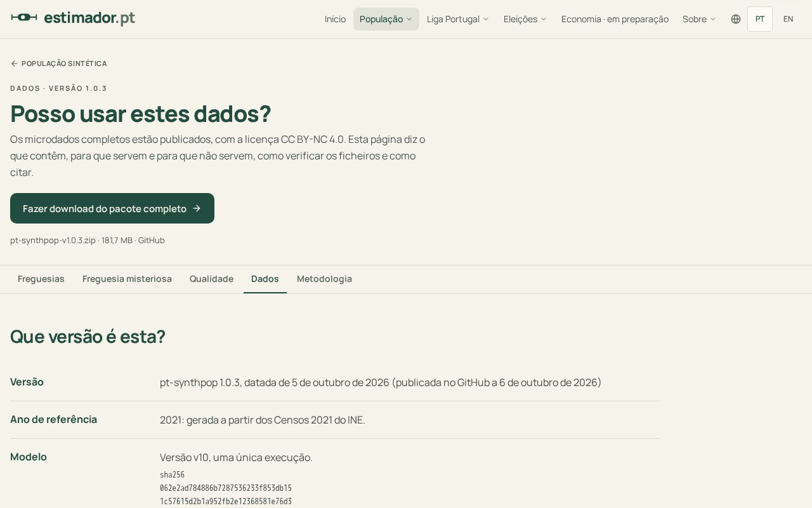
Task: Switch to the Freguesias tab
Action: pyautogui.click(x=41, y=279)
